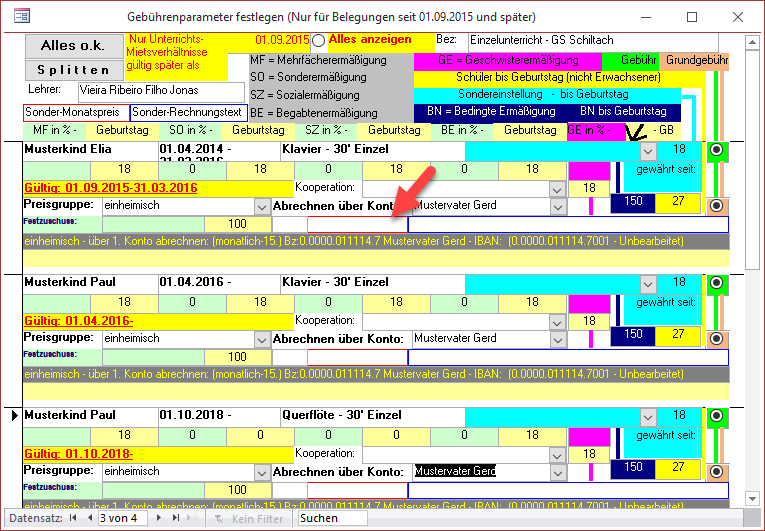765x531 pixels.
Task: Go to next record arrow
Action: 160,518
